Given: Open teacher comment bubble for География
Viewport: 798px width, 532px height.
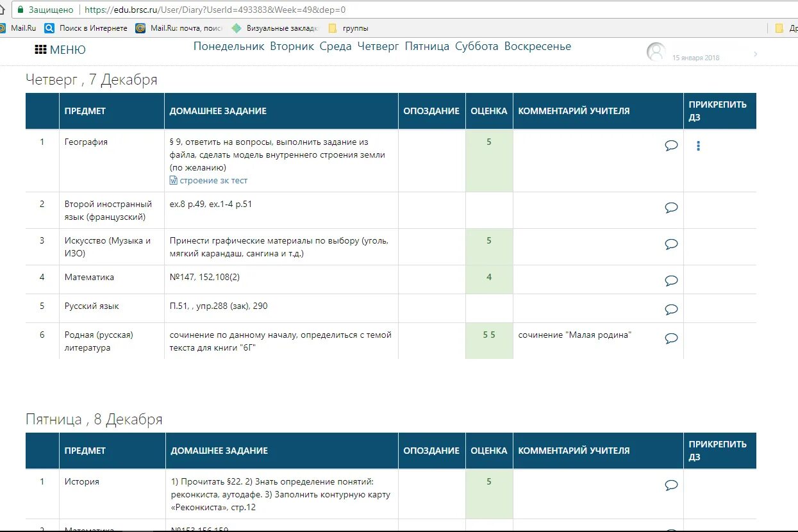Looking at the screenshot, I should [671, 145].
